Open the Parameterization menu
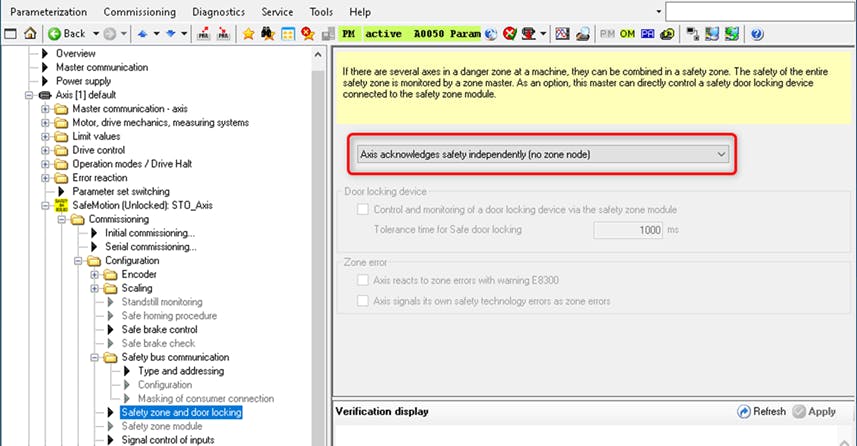857x446 pixels. [49, 11]
